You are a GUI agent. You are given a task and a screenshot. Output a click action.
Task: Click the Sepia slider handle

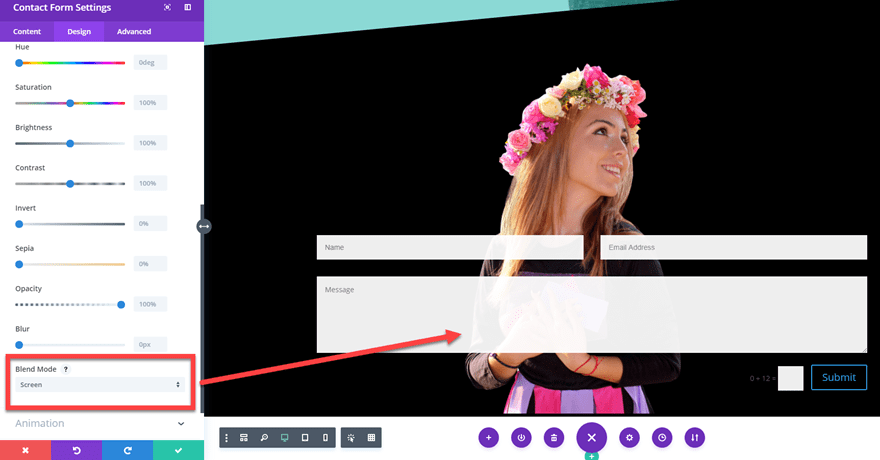pos(19,264)
